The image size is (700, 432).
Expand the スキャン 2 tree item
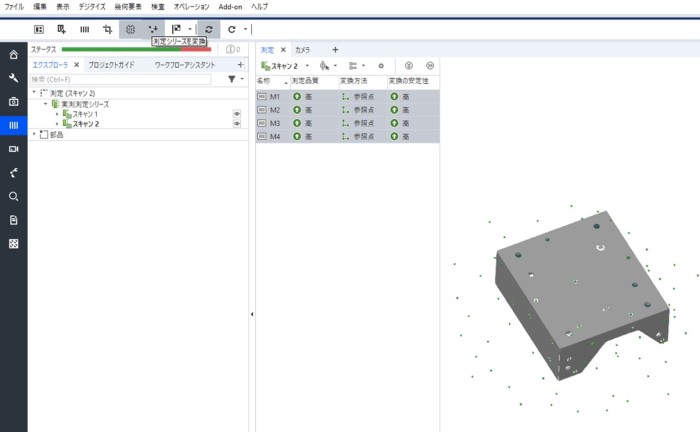57,124
